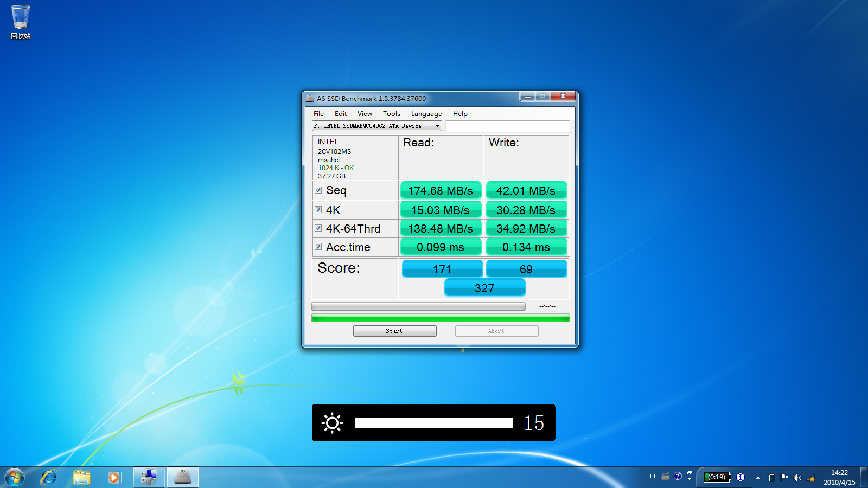Click Seq read result 174.68 MB/s

[441, 191]
